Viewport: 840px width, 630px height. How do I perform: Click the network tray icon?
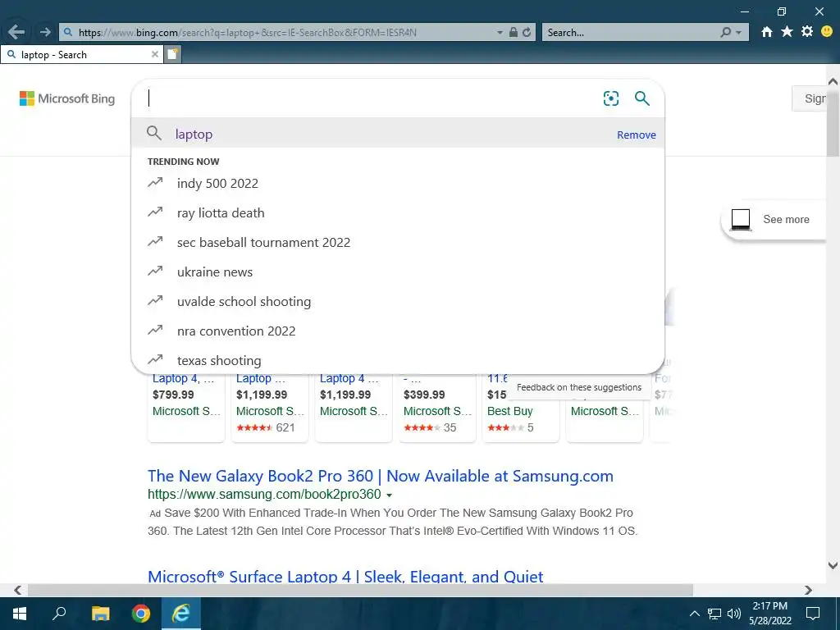click(x=714, y=614)
